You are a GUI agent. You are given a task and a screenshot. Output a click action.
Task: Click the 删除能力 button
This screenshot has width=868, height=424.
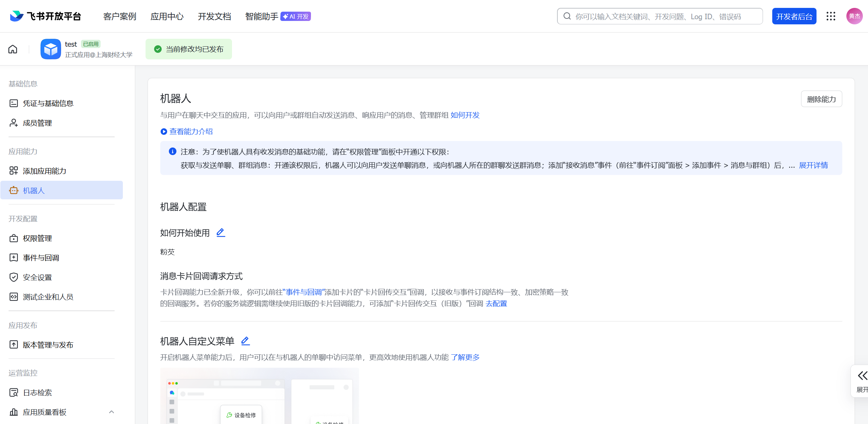(x=821, y=99)
